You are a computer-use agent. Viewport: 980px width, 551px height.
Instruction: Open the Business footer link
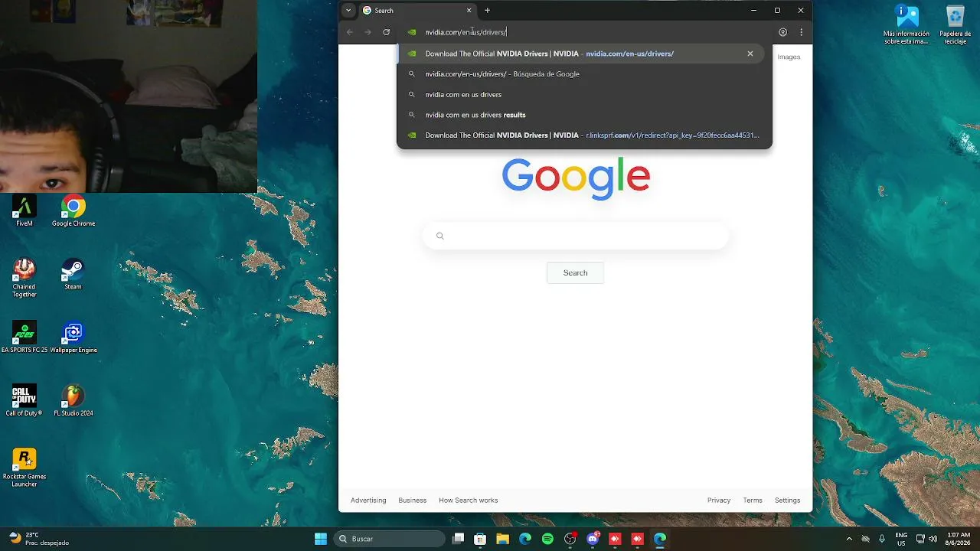(x=412, y=500)
